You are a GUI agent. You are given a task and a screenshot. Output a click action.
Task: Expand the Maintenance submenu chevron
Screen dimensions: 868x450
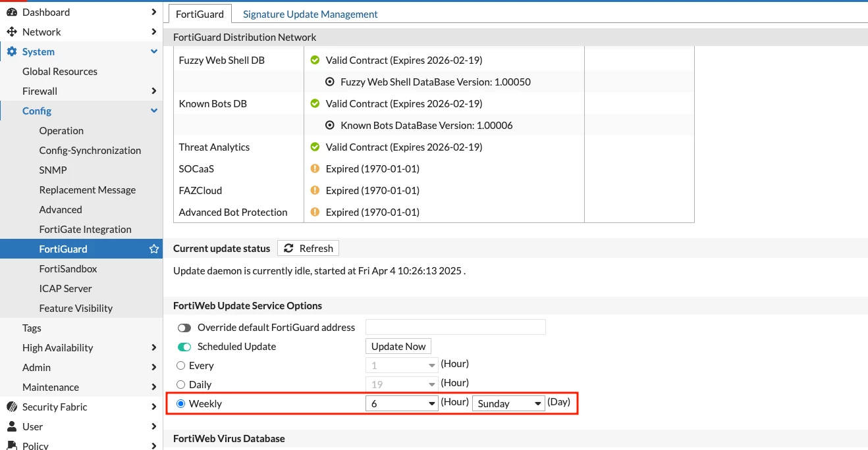click(153, 387)
